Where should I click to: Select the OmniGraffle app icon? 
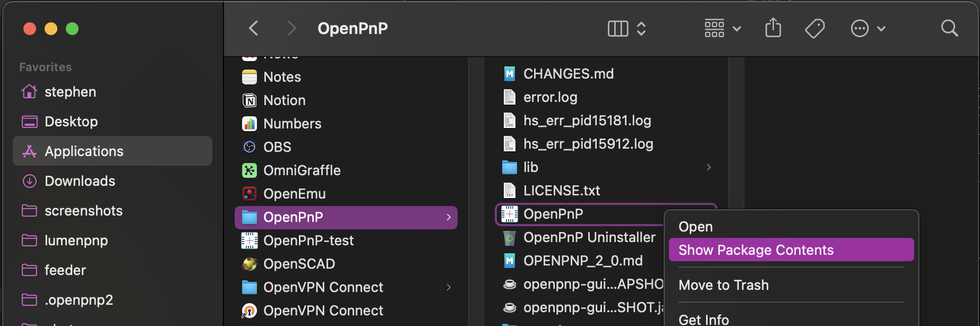(249, 170)
